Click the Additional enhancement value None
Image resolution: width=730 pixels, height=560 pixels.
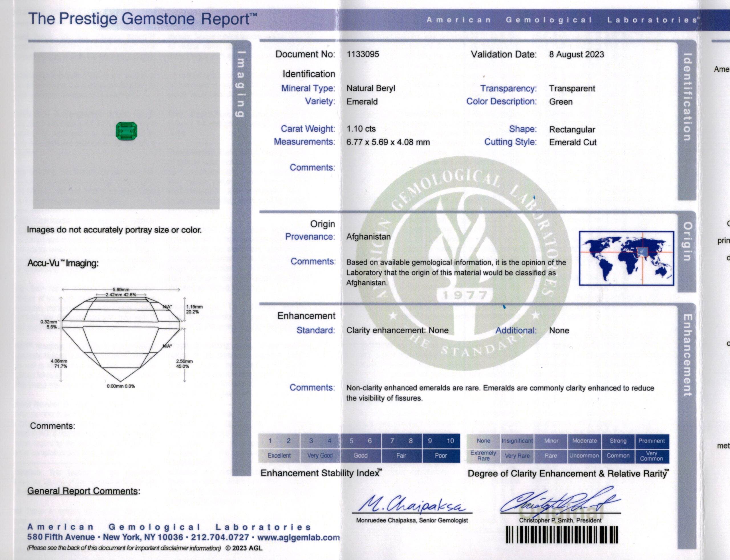click(559, 331)
